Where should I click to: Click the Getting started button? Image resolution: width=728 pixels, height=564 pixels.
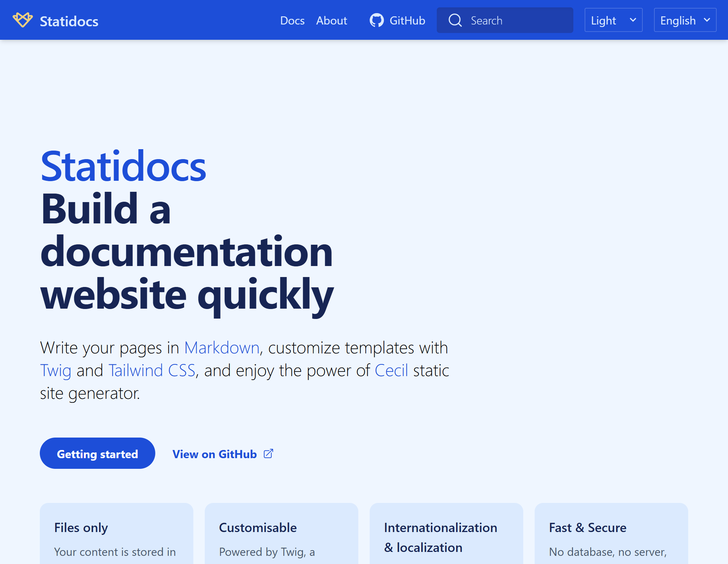[97, 454]
